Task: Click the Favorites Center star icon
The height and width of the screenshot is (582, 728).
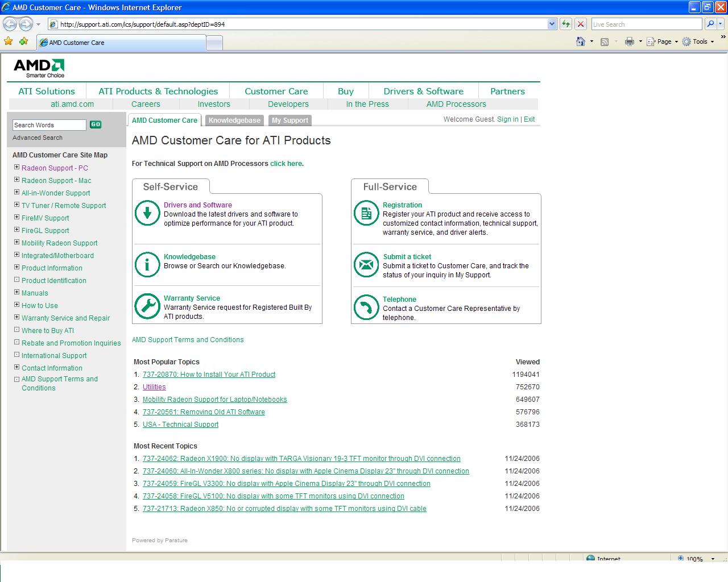Action: [x=9, y=41]
